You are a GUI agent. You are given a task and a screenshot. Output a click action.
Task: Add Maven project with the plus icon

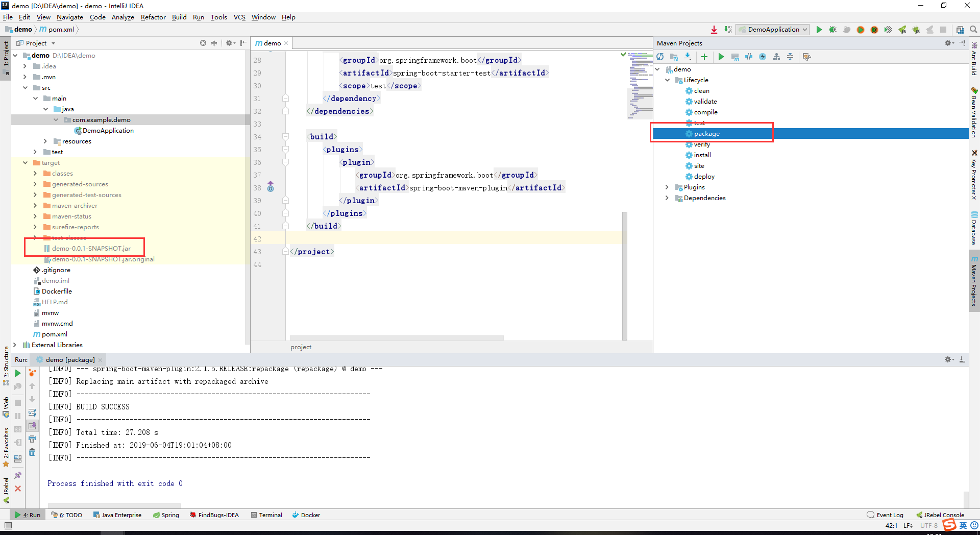point(704,57)
